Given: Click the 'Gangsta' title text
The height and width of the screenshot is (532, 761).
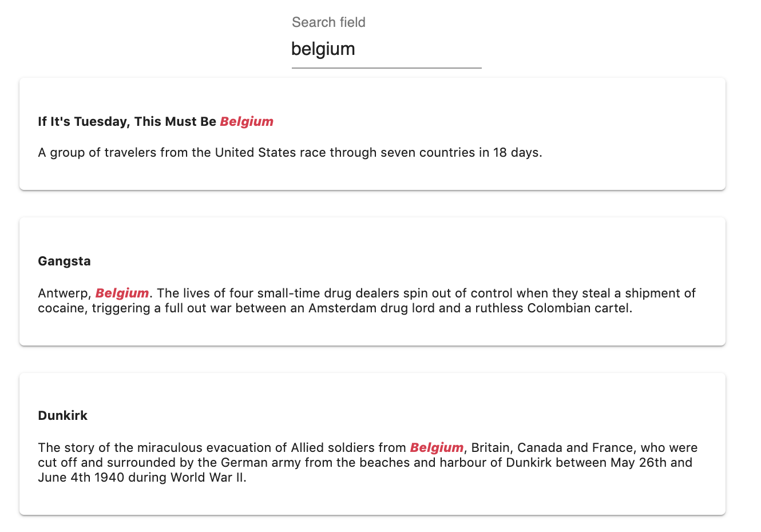Looking at the screenshot, I should [64, 261].
